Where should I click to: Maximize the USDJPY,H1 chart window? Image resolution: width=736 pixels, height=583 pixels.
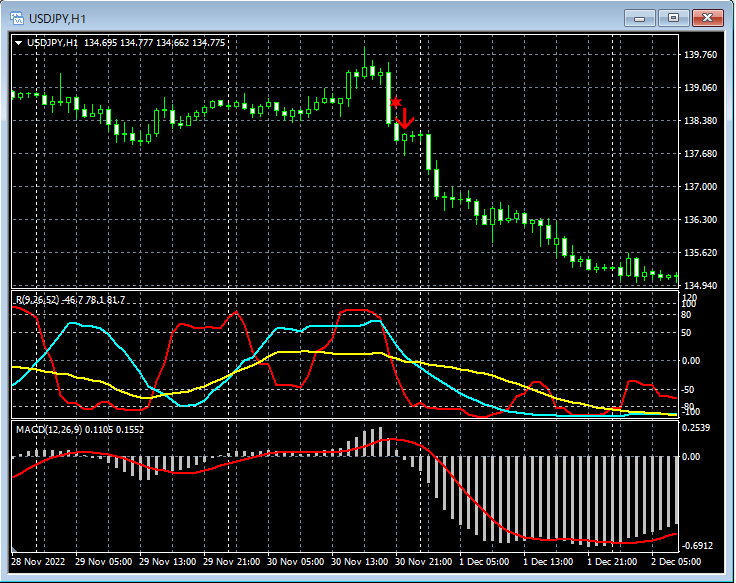[673, 17]
